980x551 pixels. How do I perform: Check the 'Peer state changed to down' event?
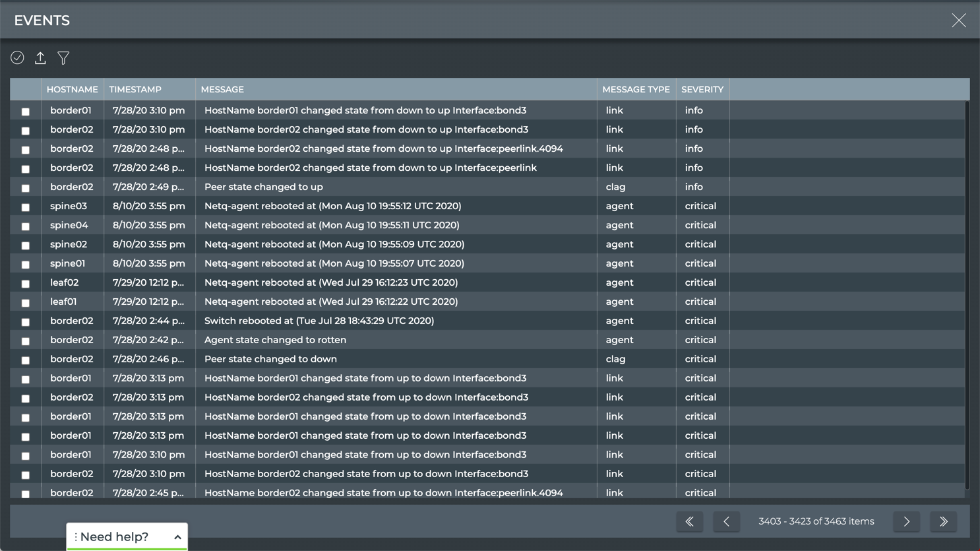pyautogui.click(x=25, y=360)
